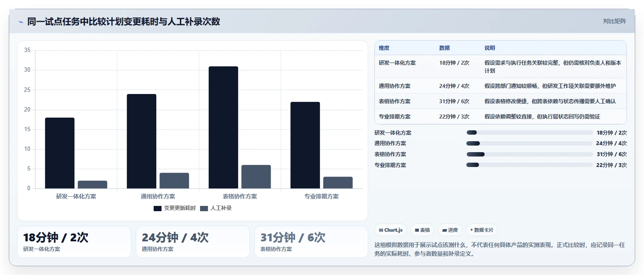Click the 研发一体化方案 progress bar

[530, 132]
